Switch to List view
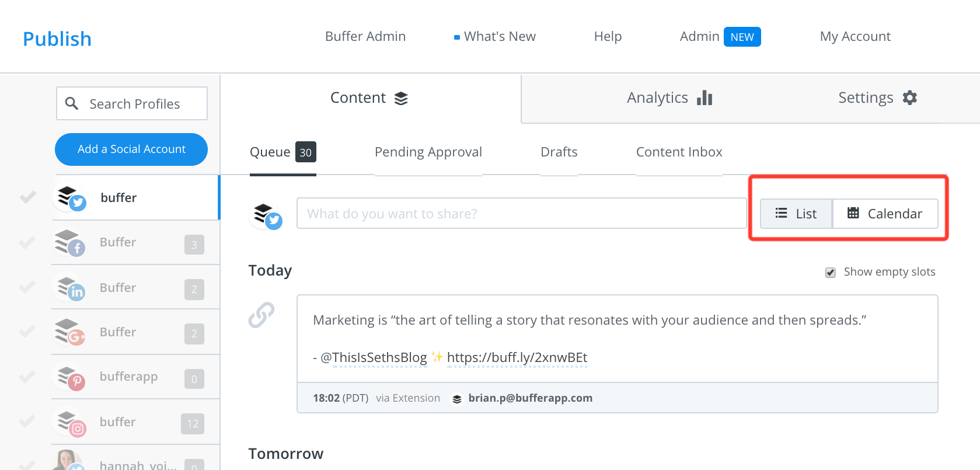 click(796, 214)
